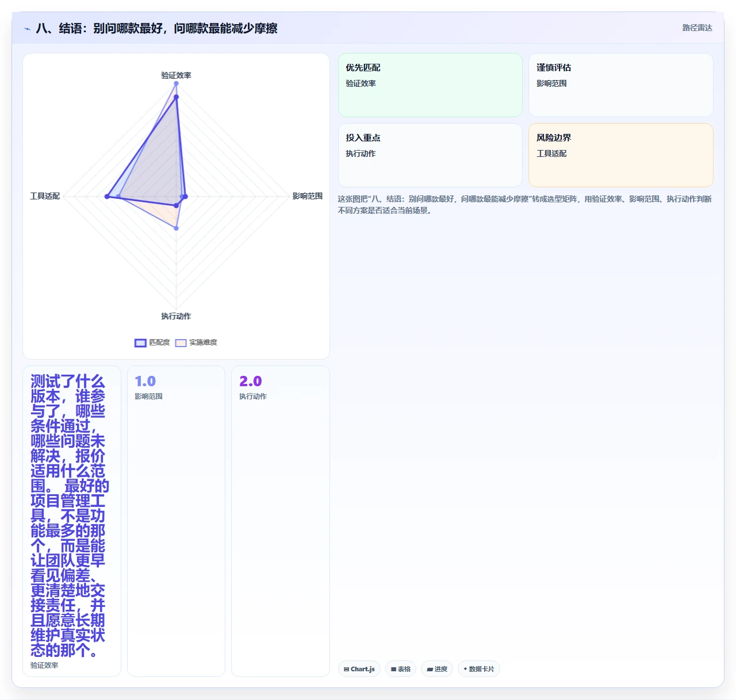Open the 优先匹配 card
This screenshot has width=736, height=700.
click(430, 85)
